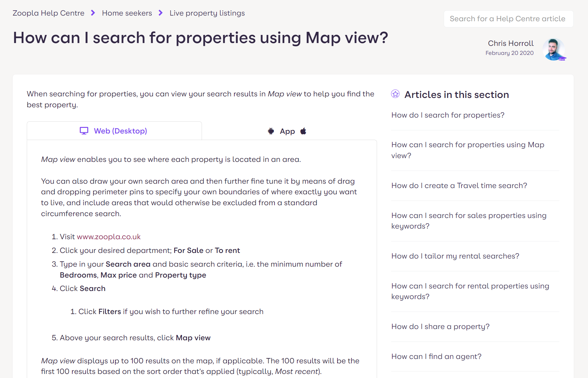Open the www.zoopla.co.uk link

point(109,237)
